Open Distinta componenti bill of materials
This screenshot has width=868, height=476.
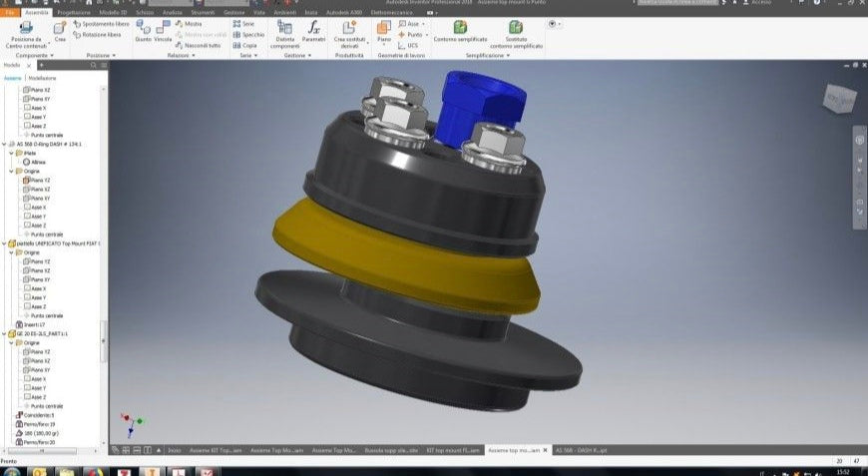(285, 34)
